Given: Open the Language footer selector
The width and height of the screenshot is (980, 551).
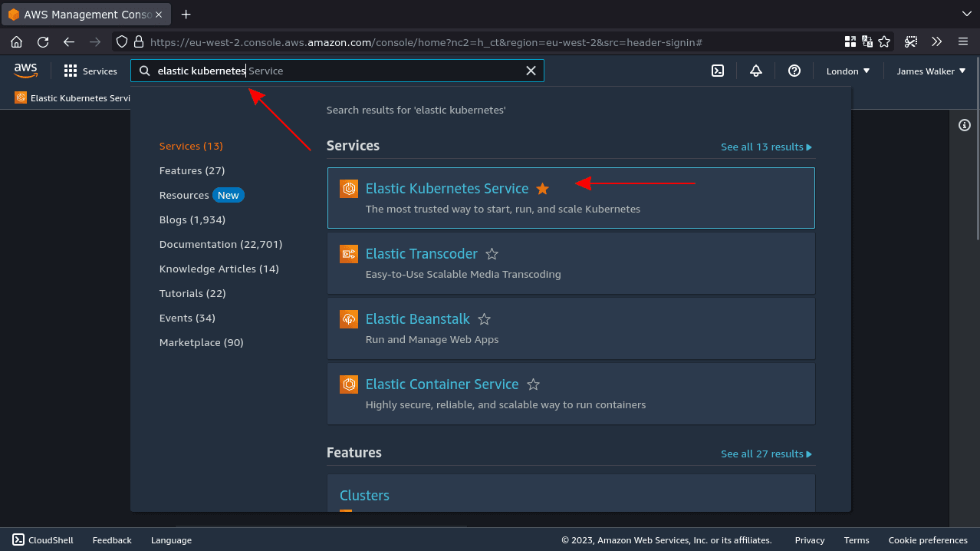Looking at the screenshot, I should (171, 540).
